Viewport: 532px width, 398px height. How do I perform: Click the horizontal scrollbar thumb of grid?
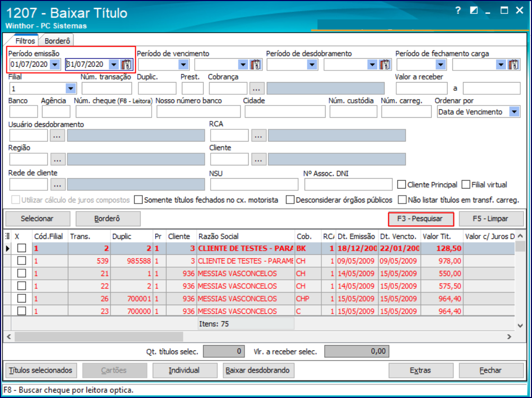pyautogui.click(x=99, y=337)
